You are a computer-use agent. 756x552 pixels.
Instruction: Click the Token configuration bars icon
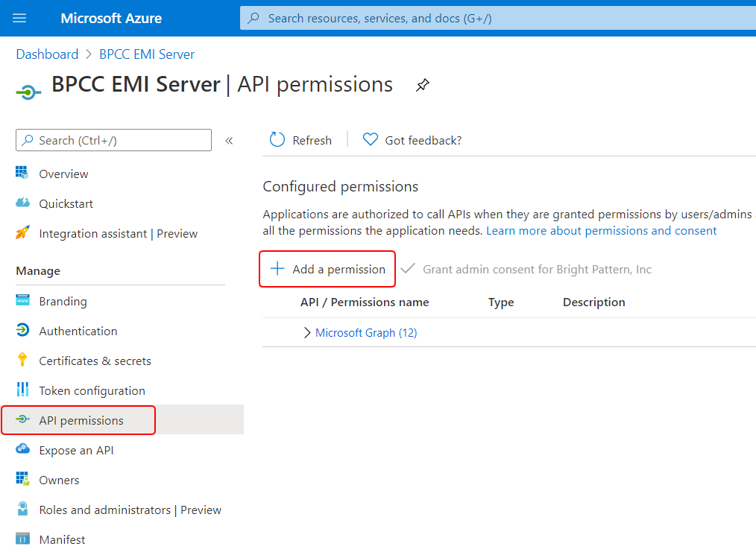pos(22,389)
